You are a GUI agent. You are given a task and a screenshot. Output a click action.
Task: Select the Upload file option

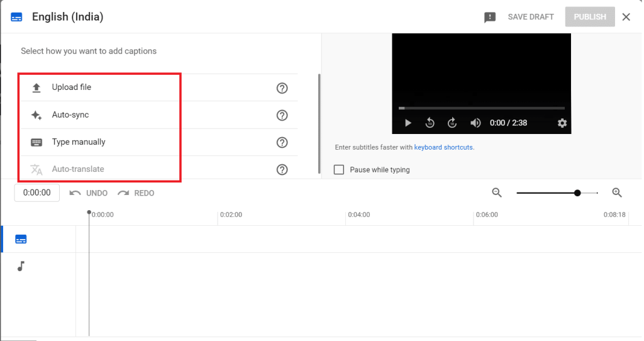72,87
